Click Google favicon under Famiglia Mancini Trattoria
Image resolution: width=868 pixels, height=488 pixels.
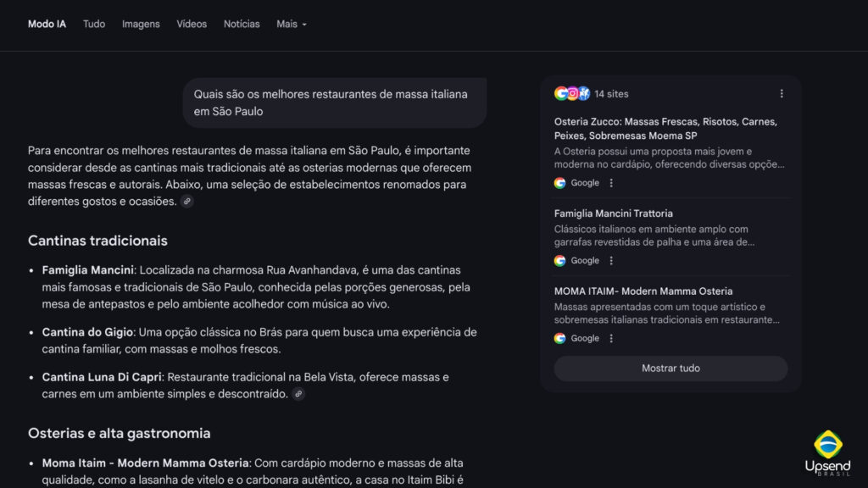(x=559, y=261)
